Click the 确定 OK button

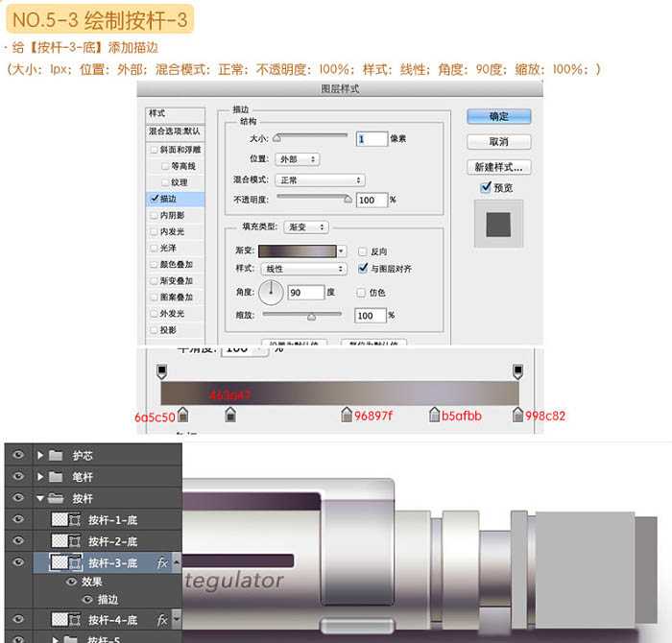tap(499, 116)
